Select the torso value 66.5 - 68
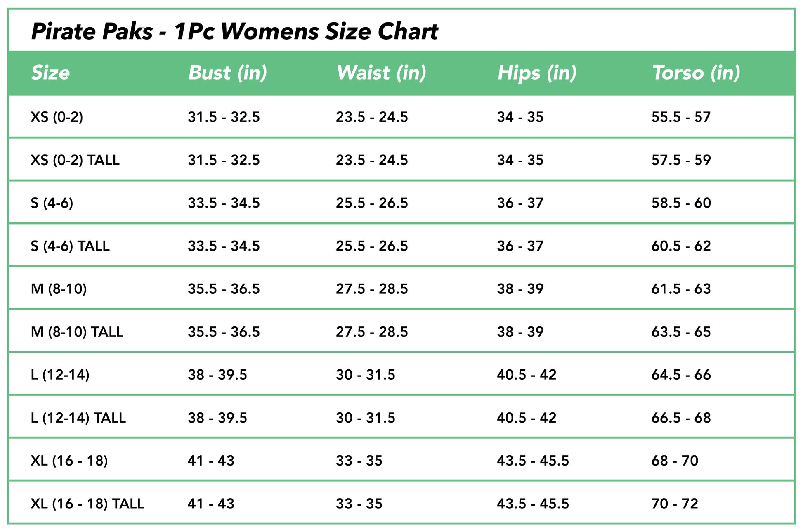This screenshot has height=532, width=803. tap(681, 418)
